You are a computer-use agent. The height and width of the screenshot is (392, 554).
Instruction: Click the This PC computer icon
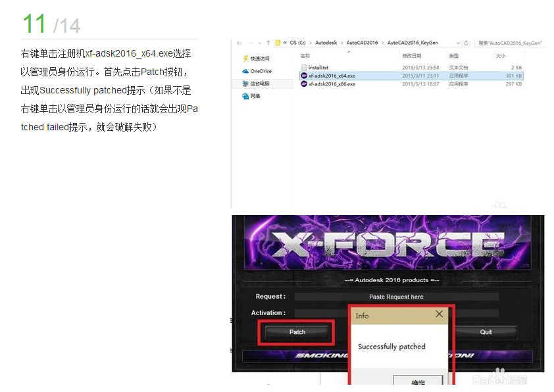[245, 84]
